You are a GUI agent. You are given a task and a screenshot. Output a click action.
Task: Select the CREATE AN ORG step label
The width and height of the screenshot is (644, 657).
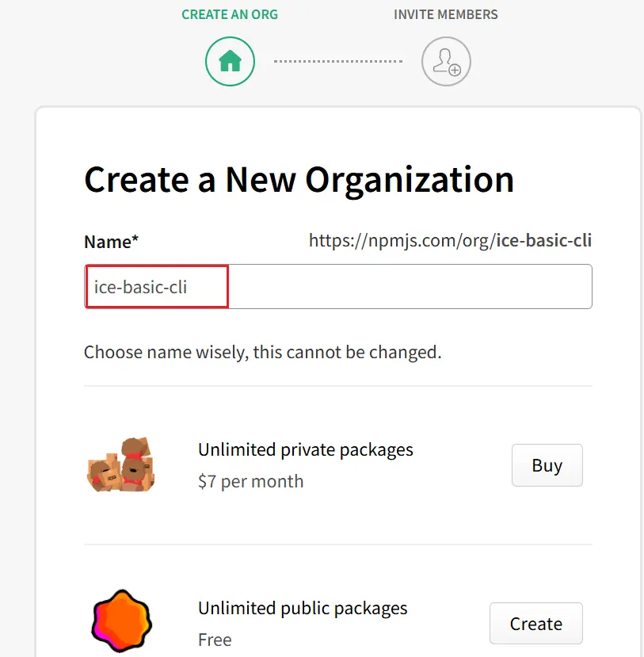coord(230,14)
